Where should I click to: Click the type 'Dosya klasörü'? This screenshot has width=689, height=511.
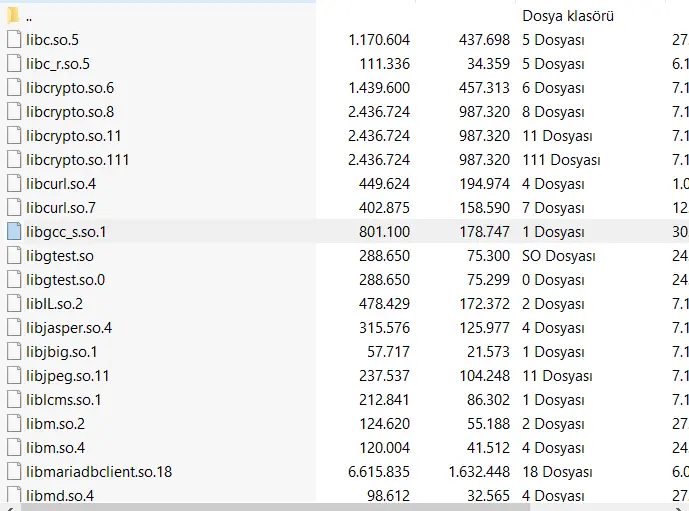568,16
